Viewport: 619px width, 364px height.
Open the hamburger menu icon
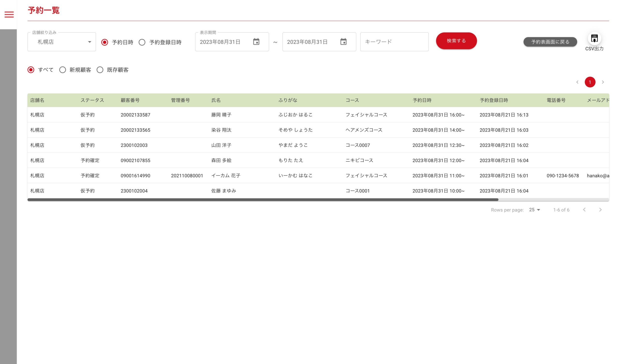pos(9,15)
